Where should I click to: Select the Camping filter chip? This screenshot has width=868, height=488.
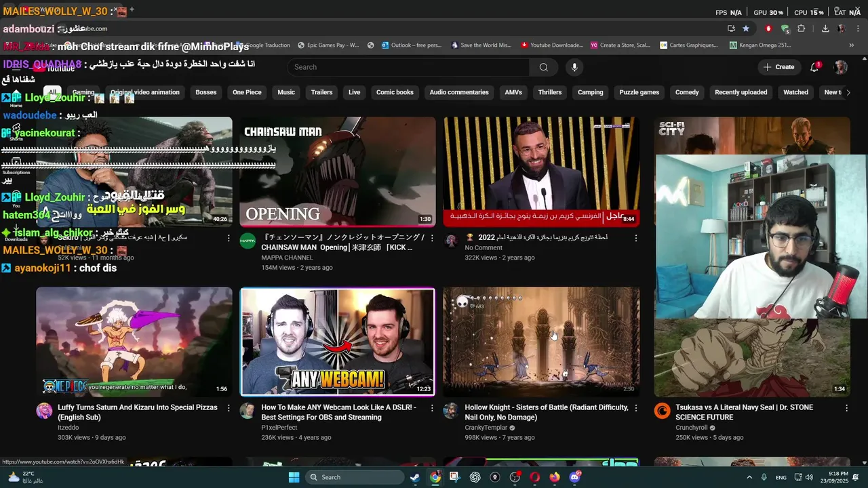(x=590, y=92)
